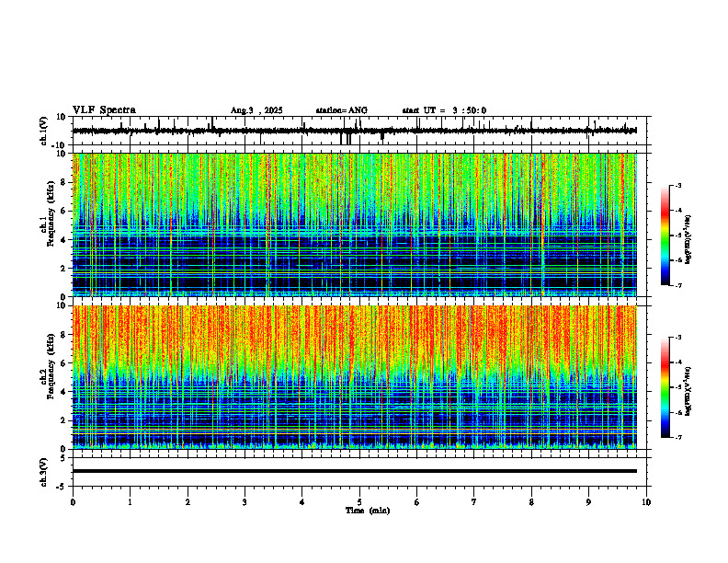Click the 6 kHz tick on ch.2 frequency axis

63,363
